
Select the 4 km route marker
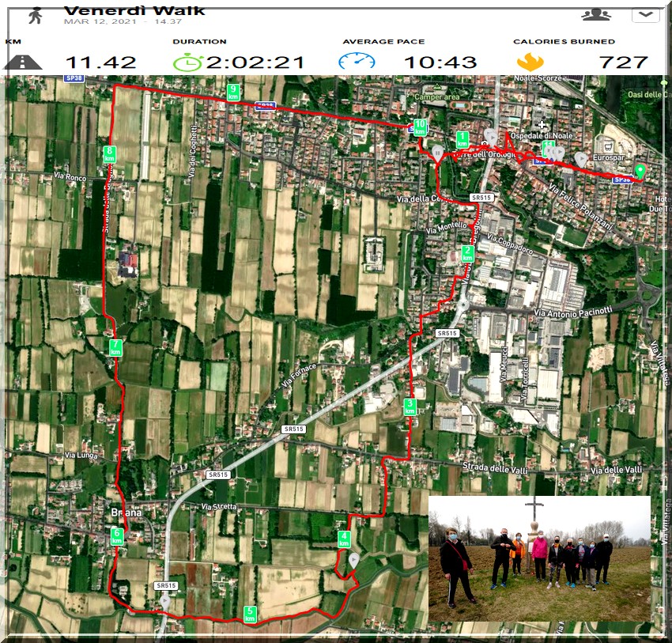tap(344, 539)
